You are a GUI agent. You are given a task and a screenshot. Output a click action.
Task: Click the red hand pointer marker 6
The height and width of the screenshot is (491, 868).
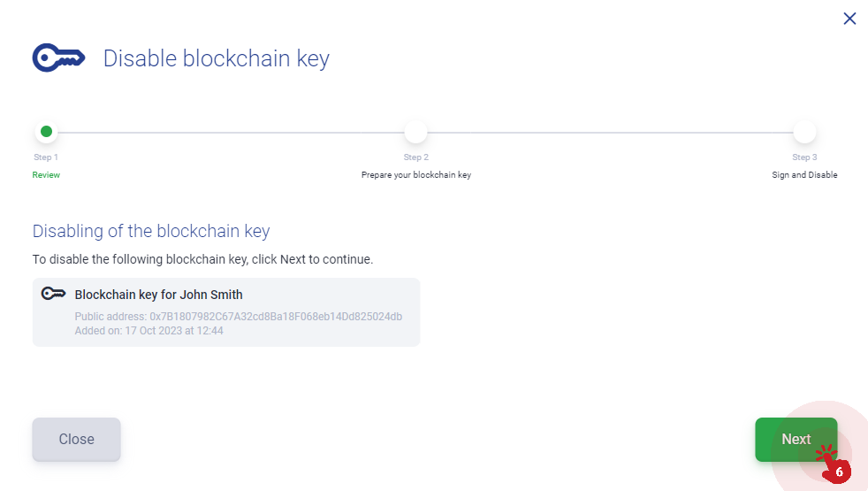coord(834,464)
